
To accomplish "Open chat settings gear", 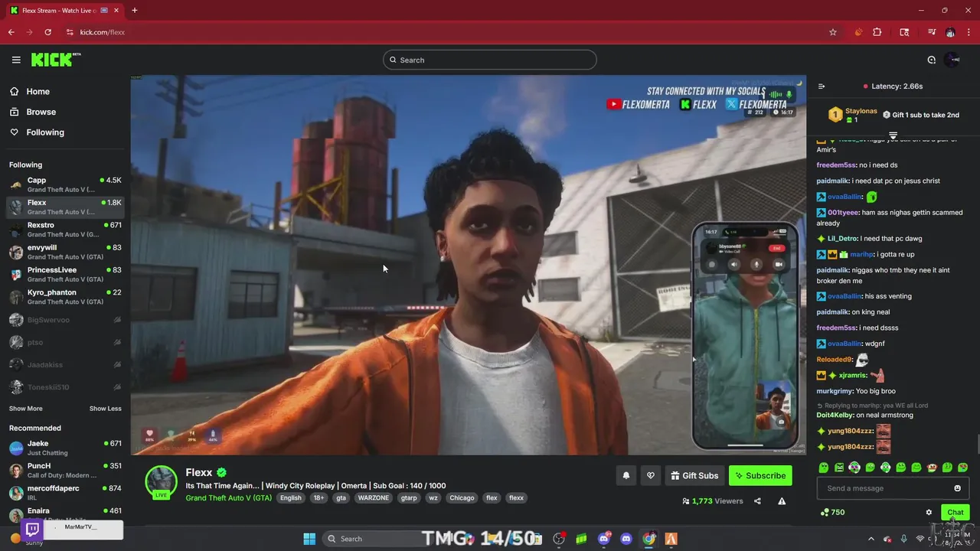I will click(x=929, y=513).
